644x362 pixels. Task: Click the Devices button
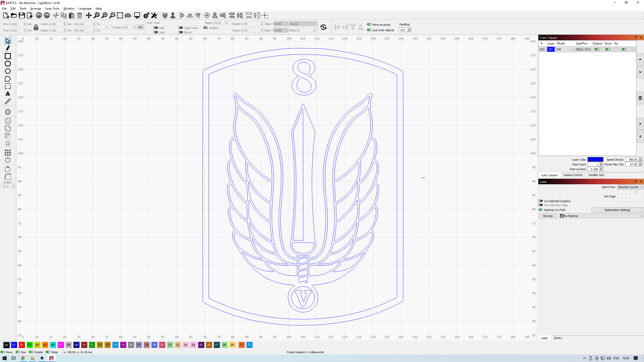pos(548,216)
